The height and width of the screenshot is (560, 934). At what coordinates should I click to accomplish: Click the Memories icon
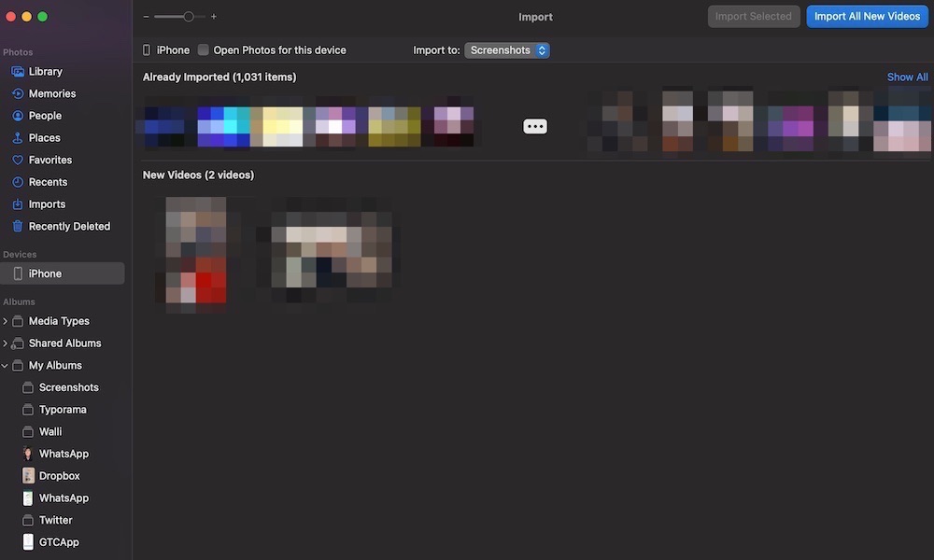[17, 93]
